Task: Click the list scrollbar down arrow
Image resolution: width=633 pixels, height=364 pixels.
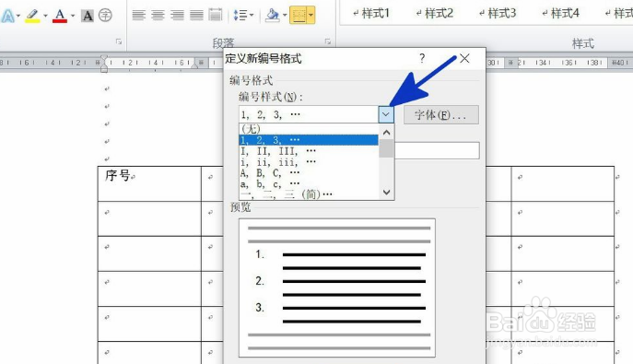Action: (386, 192)
